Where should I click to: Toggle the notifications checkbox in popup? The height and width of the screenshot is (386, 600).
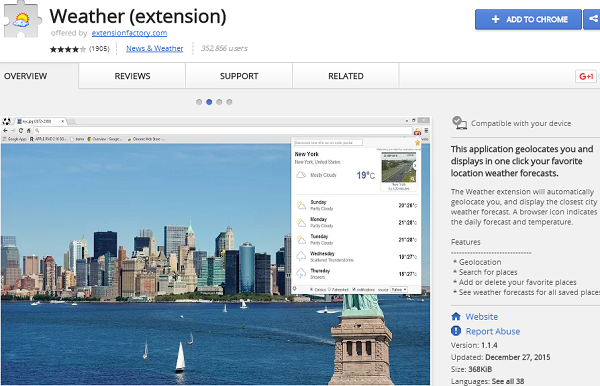[354, 290]
